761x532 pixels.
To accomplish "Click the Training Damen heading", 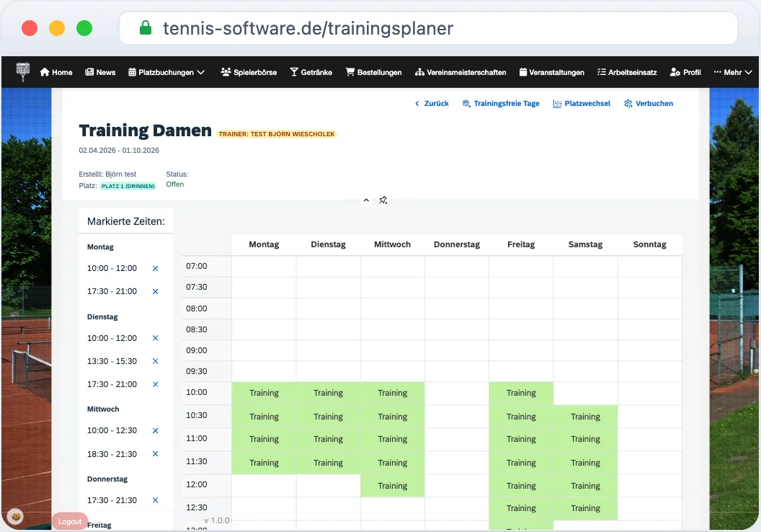I will point(145,130).
